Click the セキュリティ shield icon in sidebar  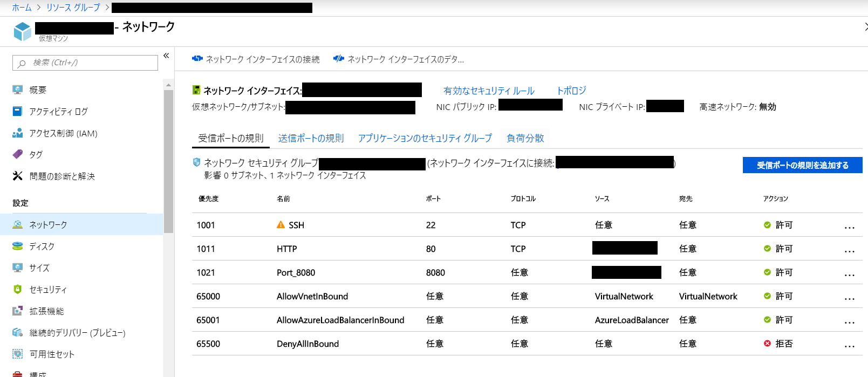coord(18,289)
